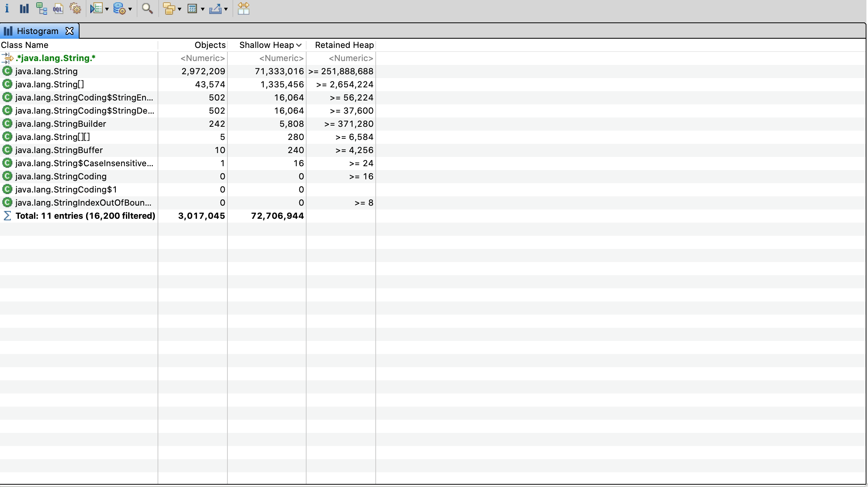Sort by the Shallow Heap column header
868x487 pixels.
pos(267,45)
